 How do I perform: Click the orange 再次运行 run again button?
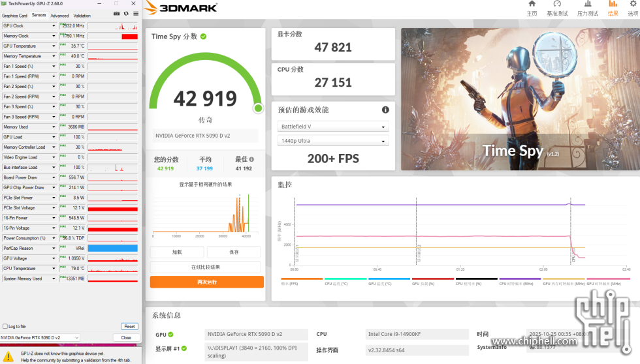click(206, 282)
